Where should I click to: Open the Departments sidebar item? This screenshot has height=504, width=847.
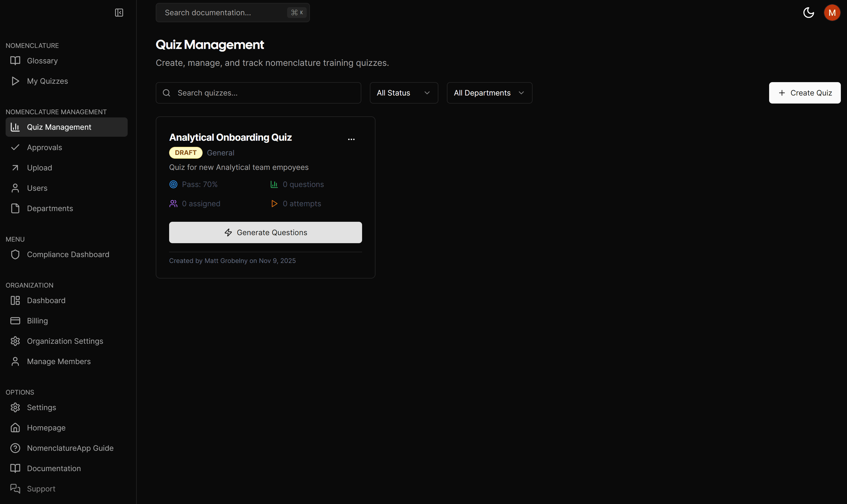50,208
